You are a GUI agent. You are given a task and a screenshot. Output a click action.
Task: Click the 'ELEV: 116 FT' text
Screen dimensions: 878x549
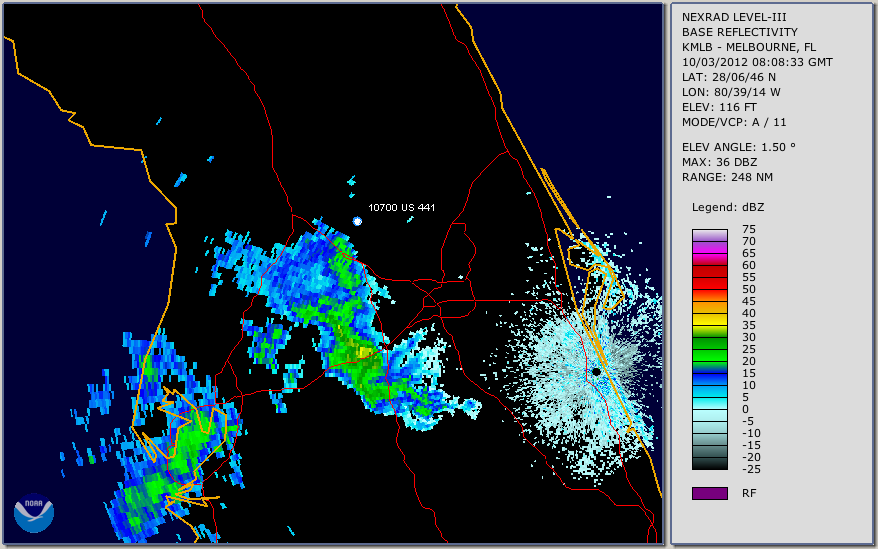[719, 107]
